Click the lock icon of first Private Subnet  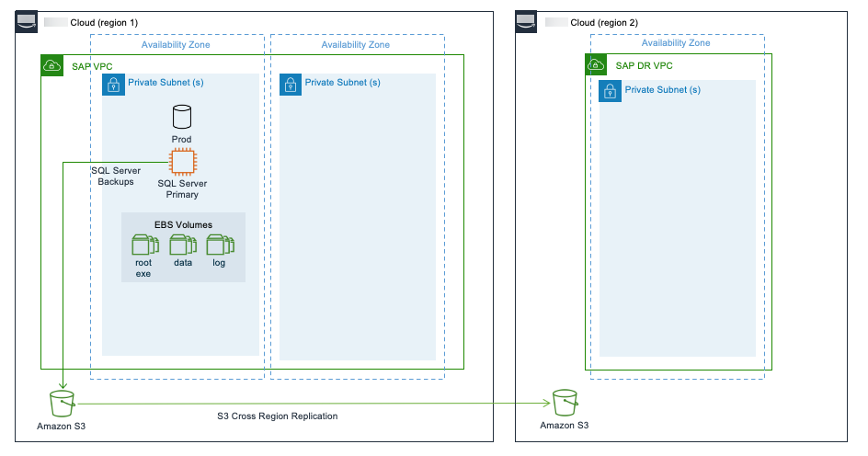pos(112,85)
